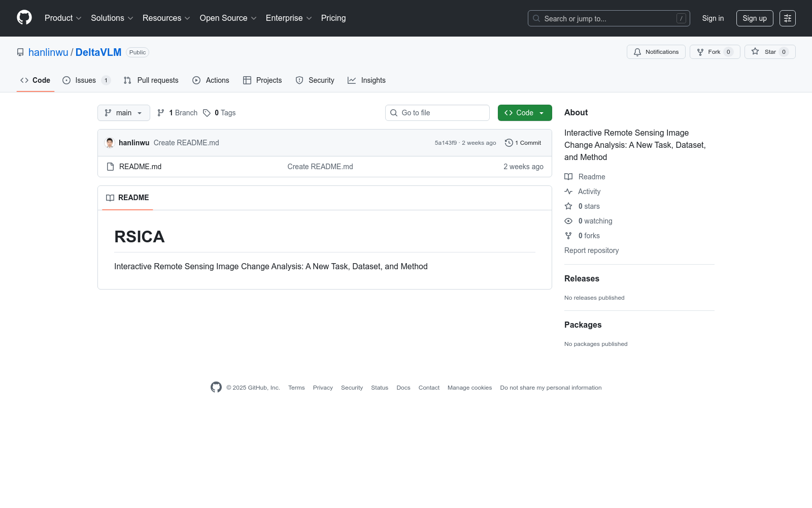
Task: Open the main branch selector dropdown
Action: (x=124, y=113)
